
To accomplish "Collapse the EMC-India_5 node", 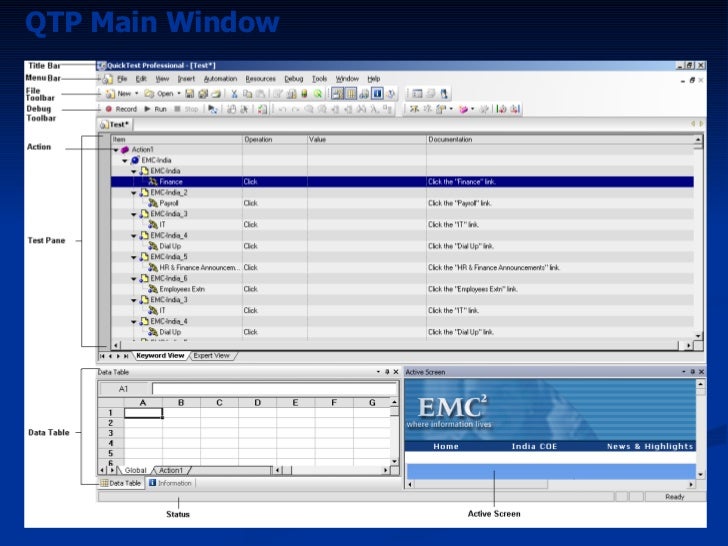I will (x=134, y=257).
